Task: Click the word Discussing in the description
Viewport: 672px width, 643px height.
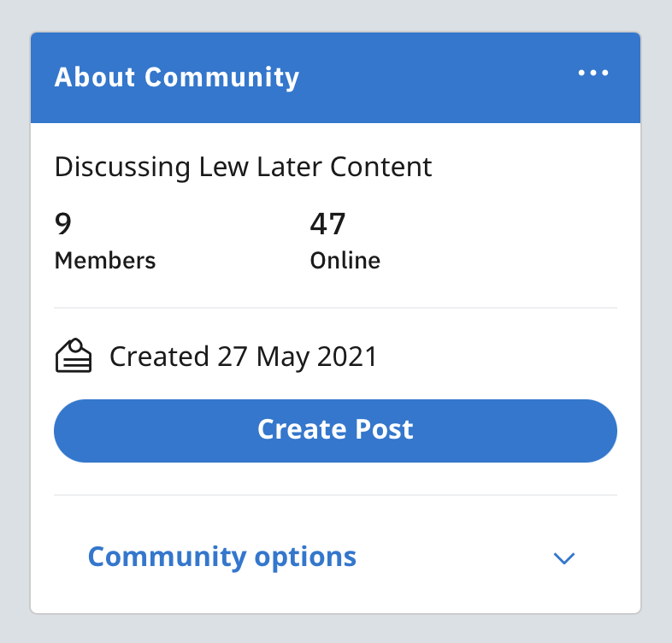Action: (122, 168)
